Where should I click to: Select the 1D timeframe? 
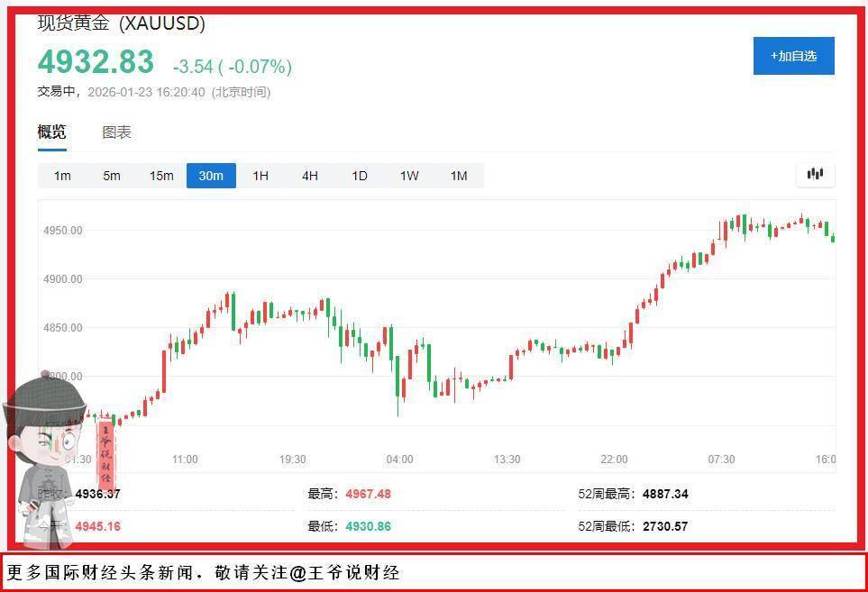coord(360,176)
